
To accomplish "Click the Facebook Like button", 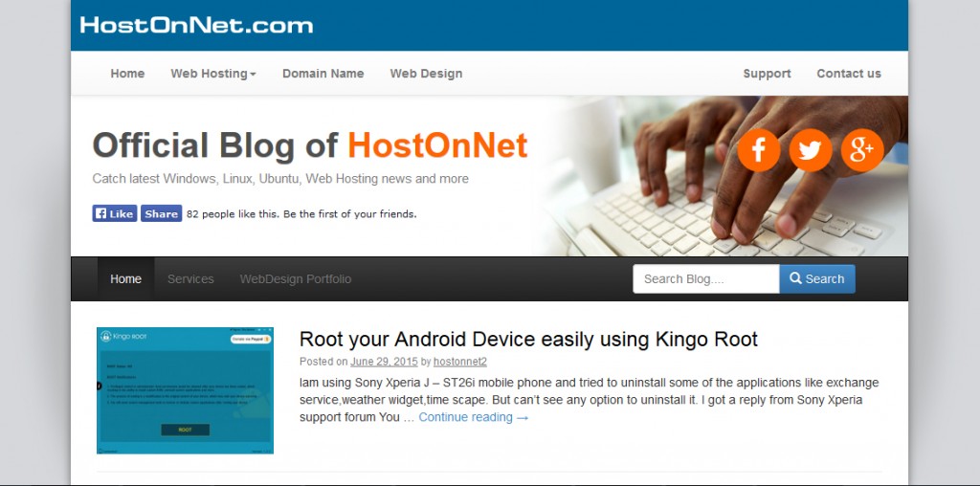I will pyautogui.click(x=115, y=213).
